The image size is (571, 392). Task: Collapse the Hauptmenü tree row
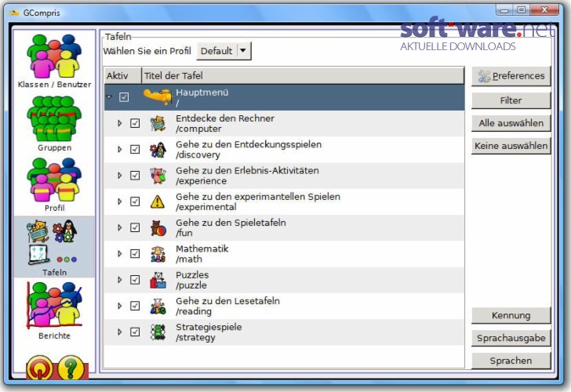(109, 97)
